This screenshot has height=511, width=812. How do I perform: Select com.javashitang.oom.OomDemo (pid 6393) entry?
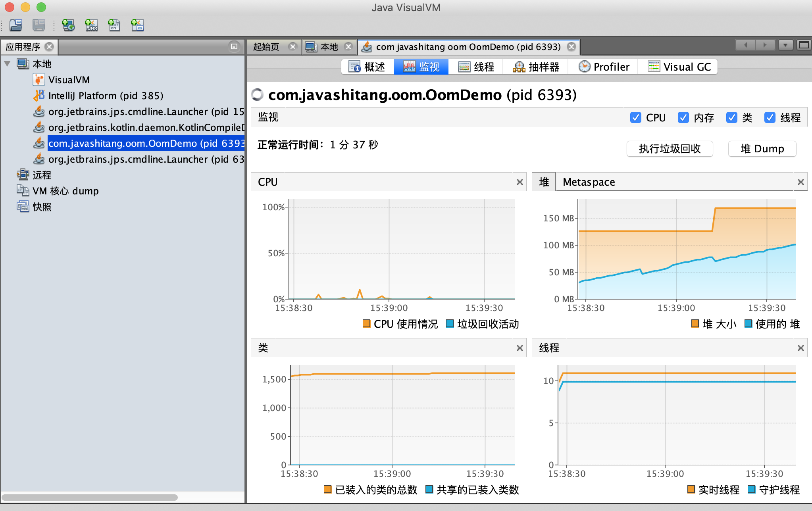pyautogui.click(x=146, y=143)
